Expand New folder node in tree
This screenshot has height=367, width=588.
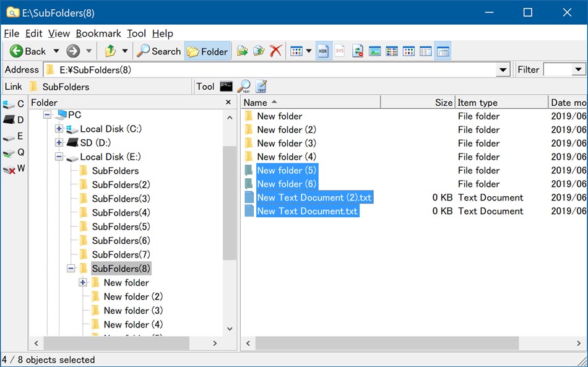pos(83,283)
